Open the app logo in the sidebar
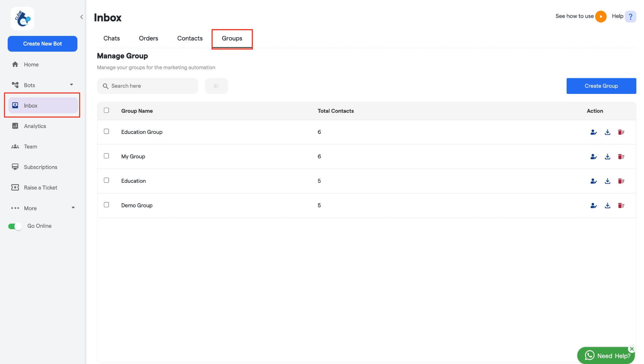644x364 pixels. click(22, 19)
